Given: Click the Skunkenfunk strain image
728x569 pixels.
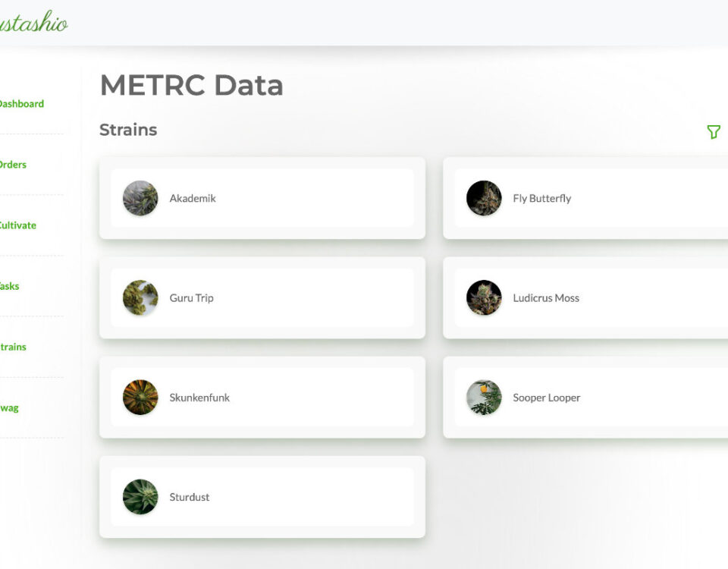Looking at the screenshot, I should (x=140, y=397).
